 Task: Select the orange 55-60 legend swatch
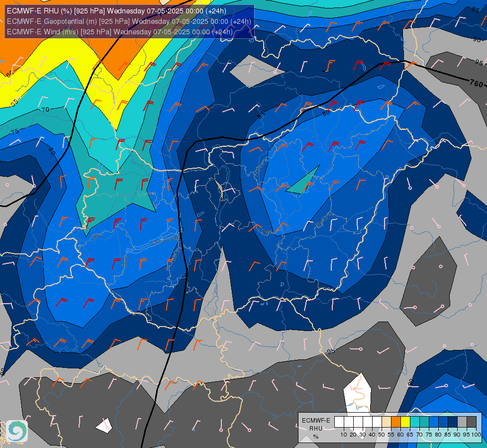395,422
